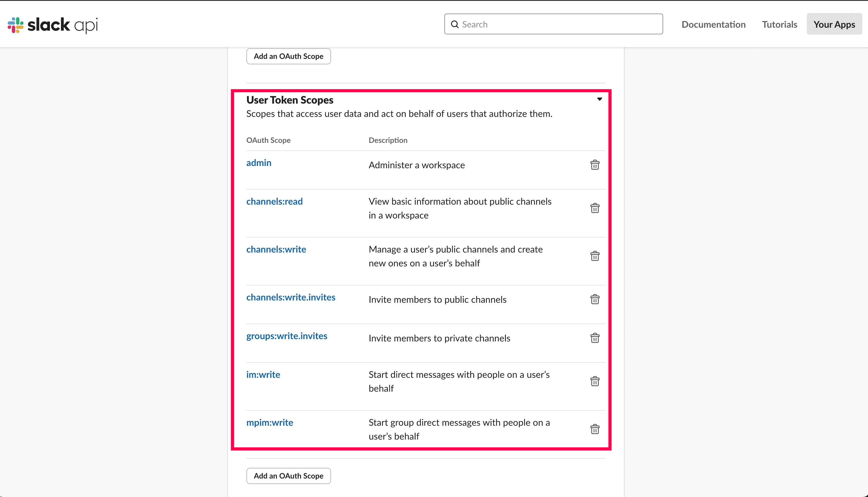Delete im:write scope with trash icon
The width and height of the screenshot is (868, 497).
[x=595, y=381]
